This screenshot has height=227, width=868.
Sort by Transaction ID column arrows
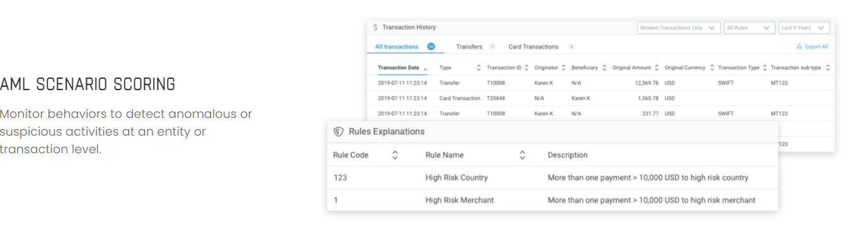pos(527,67)
